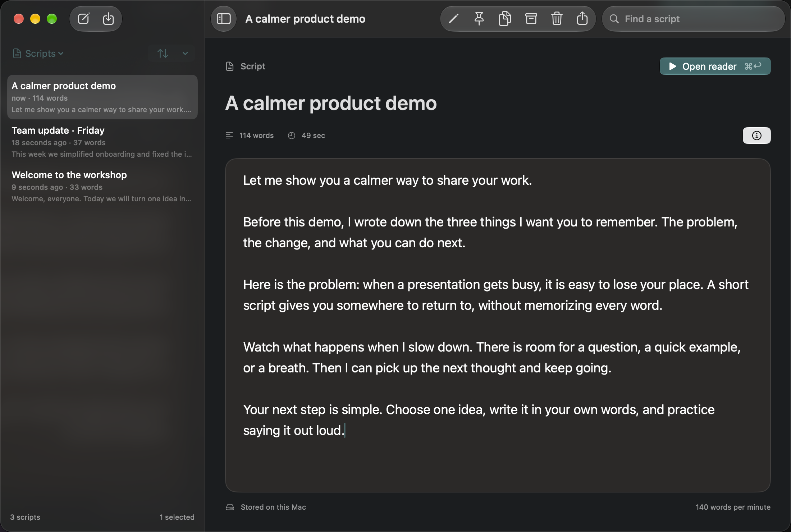
Task: Open the 'Team update · Friday' script
Action: [102, 142]
